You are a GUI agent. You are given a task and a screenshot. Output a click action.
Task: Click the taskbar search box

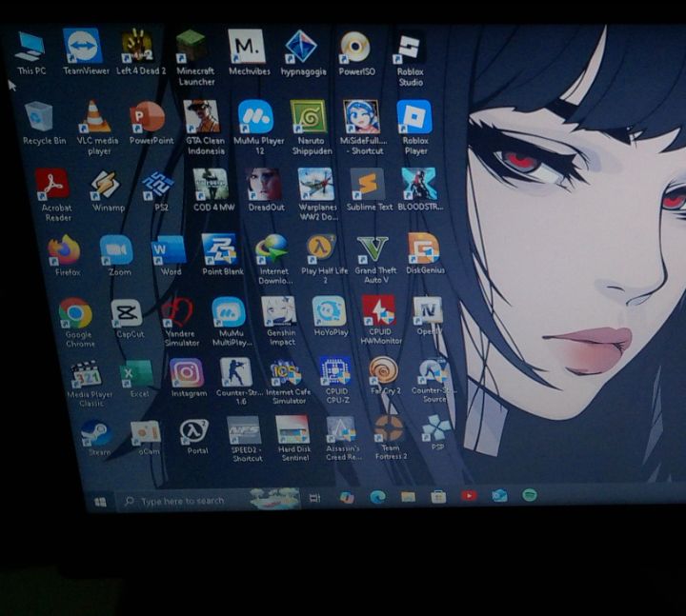pos(209,500)
